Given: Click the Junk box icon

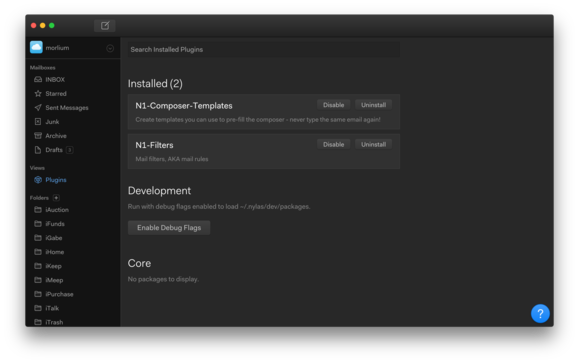Looking at the screenshot, I should [38, 121].
